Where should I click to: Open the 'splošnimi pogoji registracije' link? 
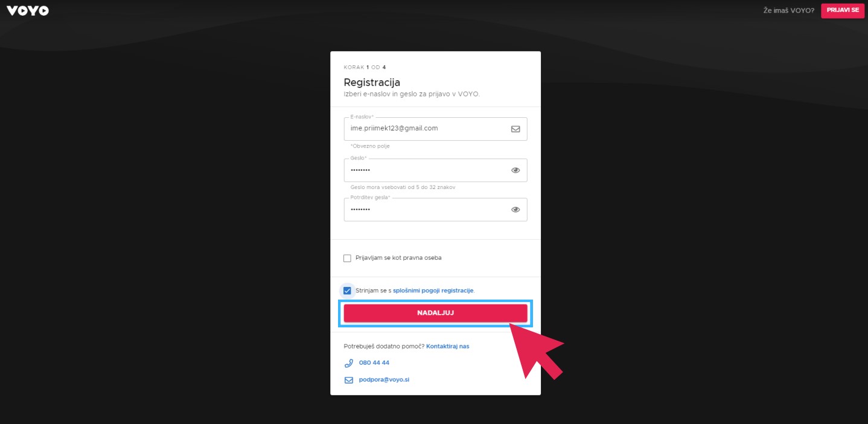coord(433,291)
